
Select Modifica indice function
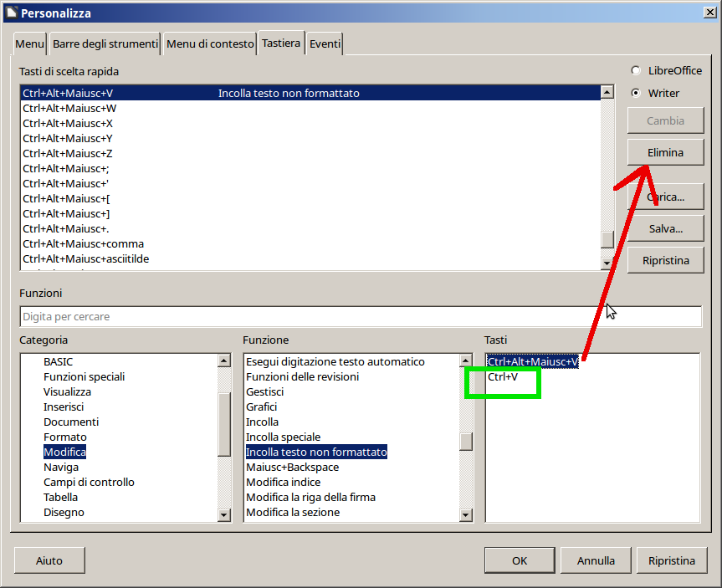[x=283, y=482]
